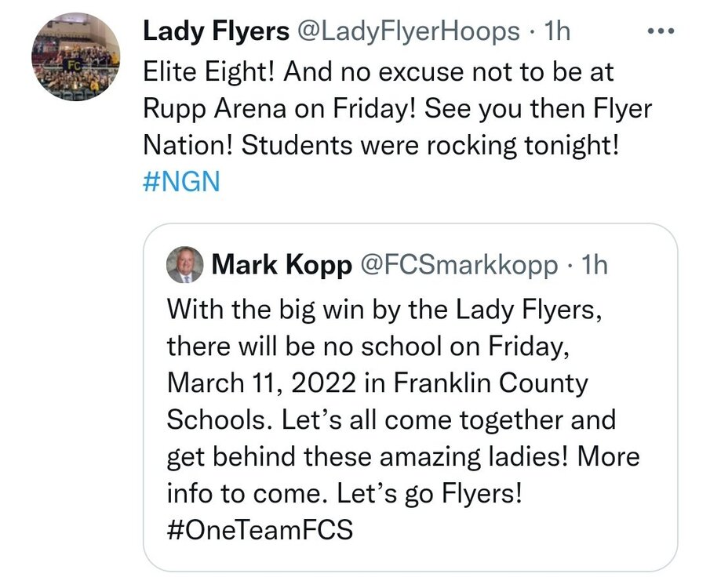This screenshot has height=588, width=710.
Task: Open the three-dot more options menu
Action: tap(661, 31)
